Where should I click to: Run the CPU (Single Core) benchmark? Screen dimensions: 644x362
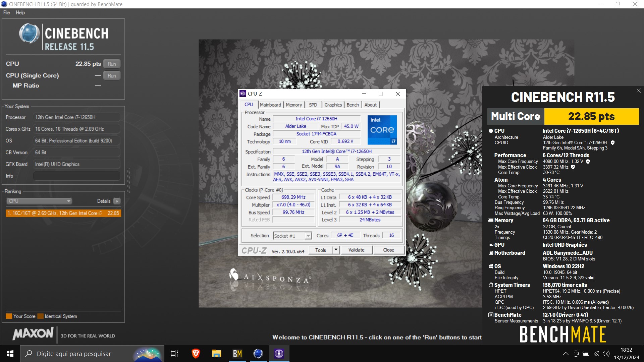tap(112, 76)
